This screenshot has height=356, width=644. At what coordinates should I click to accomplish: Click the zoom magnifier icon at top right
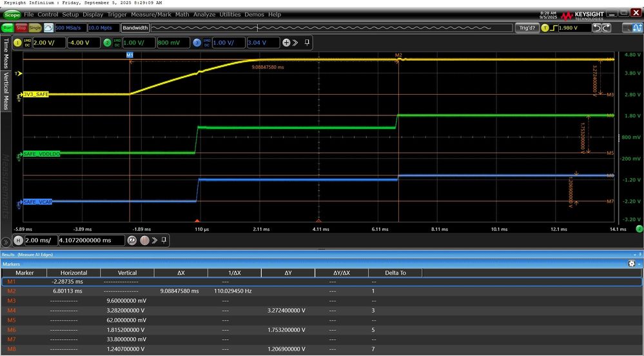(628, 28)
